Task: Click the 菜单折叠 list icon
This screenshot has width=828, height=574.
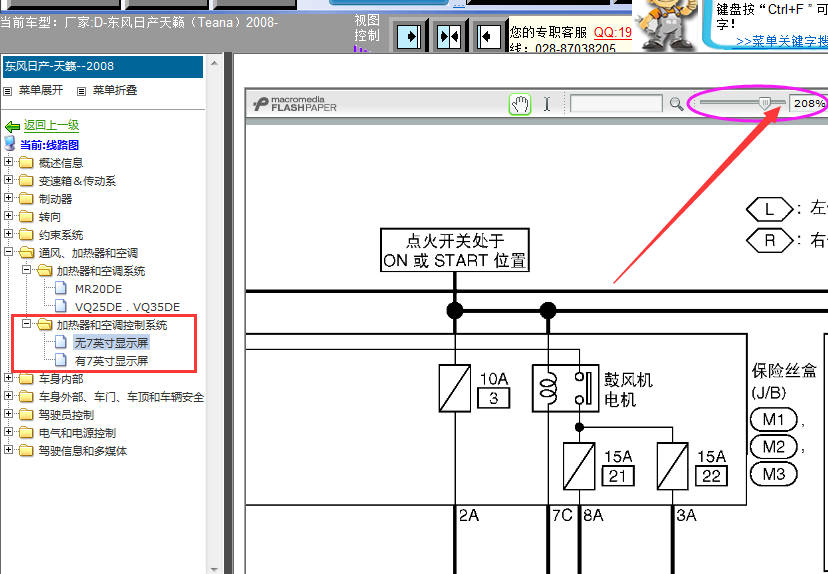Action: click(x=81, y=91)
